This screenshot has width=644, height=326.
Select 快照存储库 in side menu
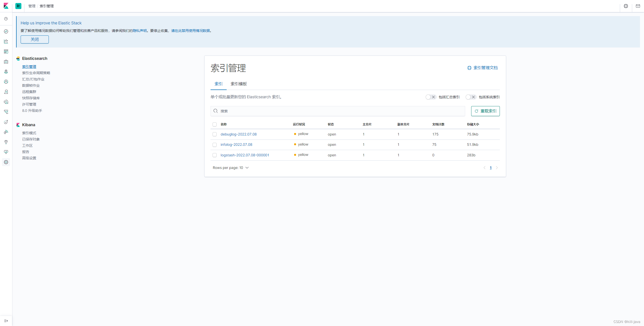coord(31,98)
